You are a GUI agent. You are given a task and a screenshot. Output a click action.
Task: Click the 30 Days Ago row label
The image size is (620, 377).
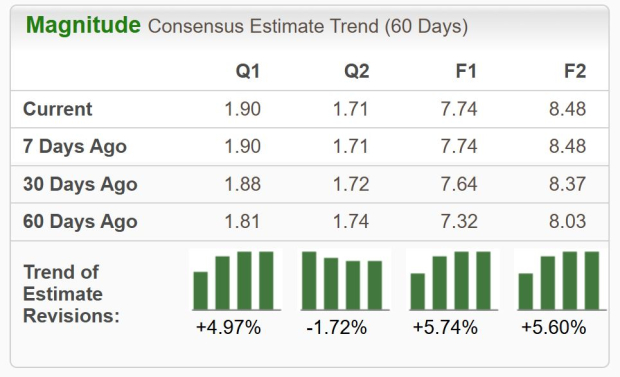80,184
